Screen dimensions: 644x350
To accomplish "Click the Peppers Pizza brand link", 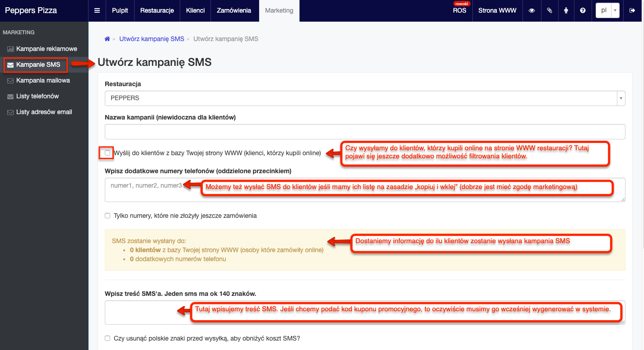I will (x=31, y=10).
